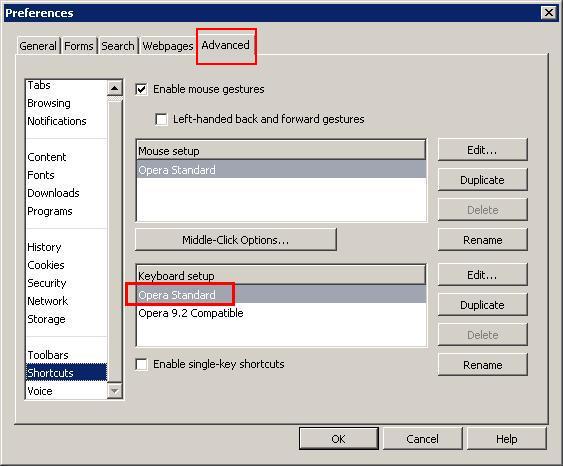This screenshot has width=563, height=466.
Task: Open Toolbars settings
Action: [x=66, y=355]
